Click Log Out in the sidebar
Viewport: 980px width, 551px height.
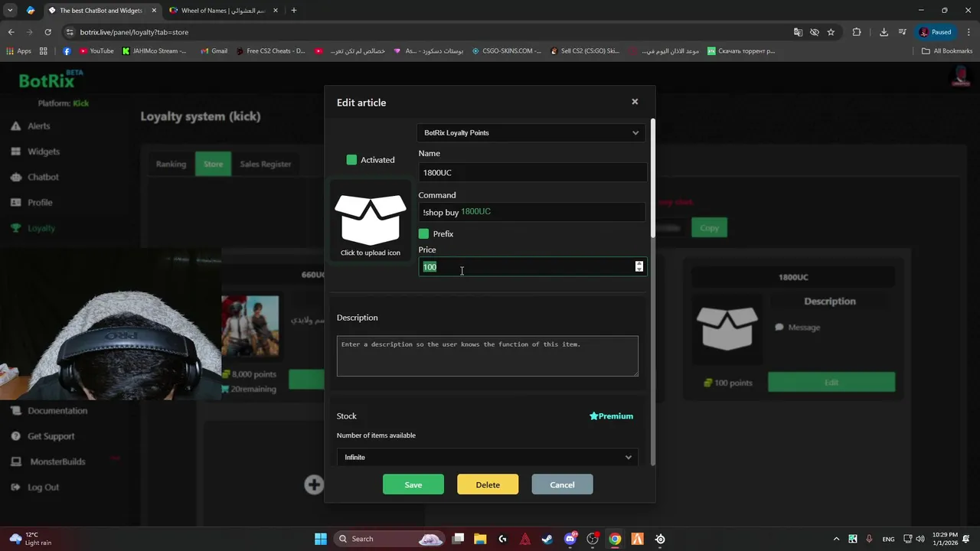pos(43,487)
